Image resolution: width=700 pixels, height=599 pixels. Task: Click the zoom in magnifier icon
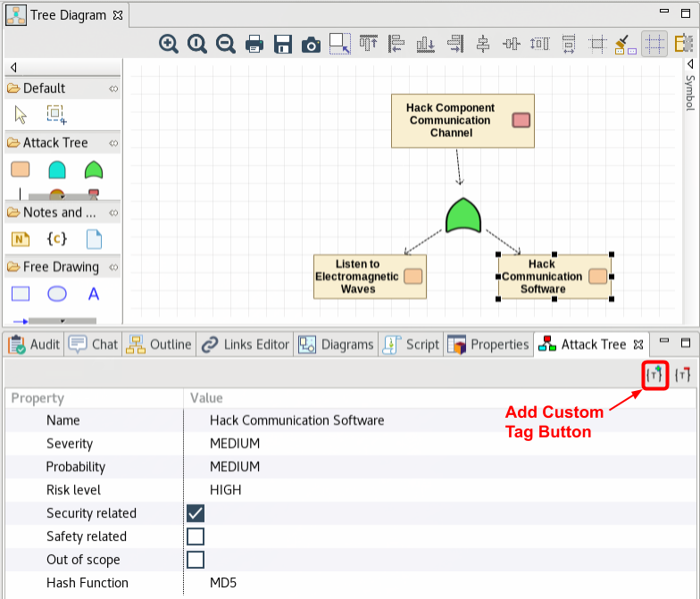[168, 44]
